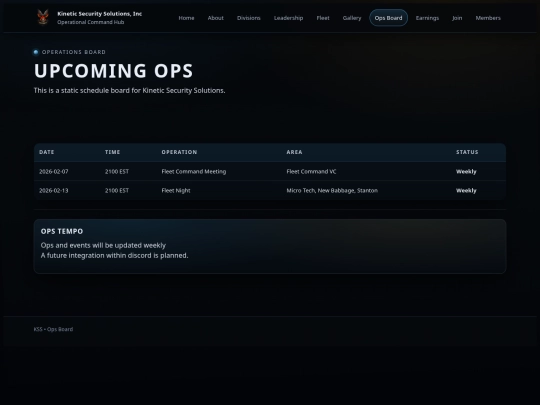Click the STATUS column header
The height and width of the screenshot is (405, 540).
pyautogui.click(x=467, y=152)
